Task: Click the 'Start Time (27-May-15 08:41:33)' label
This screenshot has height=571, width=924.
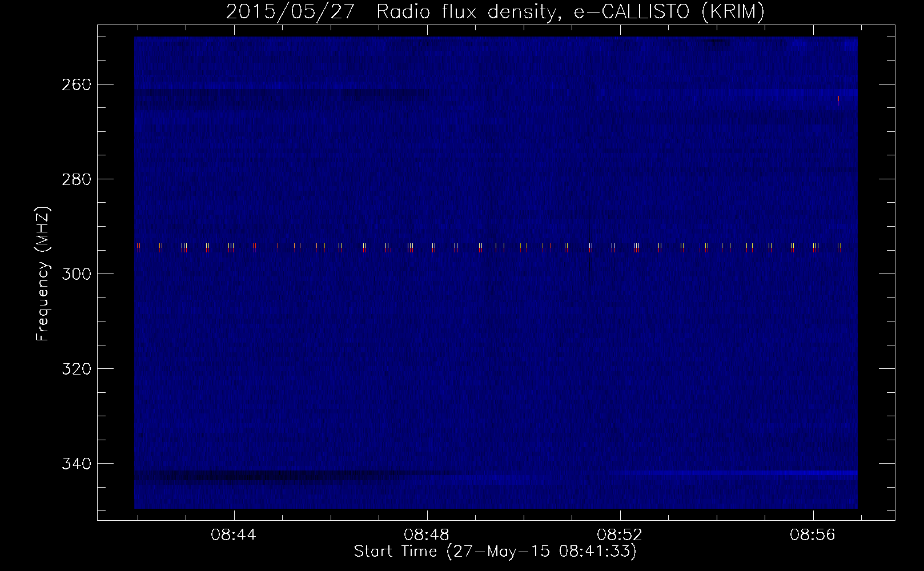Action: 495,552
